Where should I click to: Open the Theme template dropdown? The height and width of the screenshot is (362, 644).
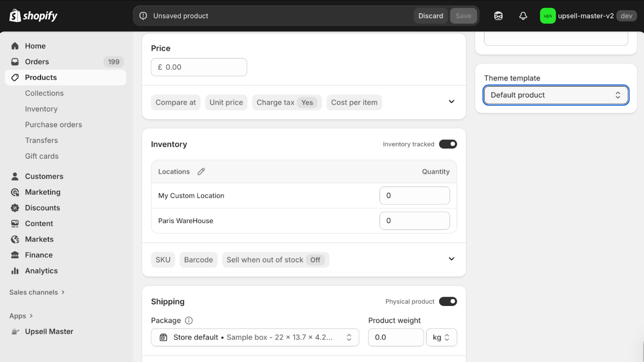[556, 95]
